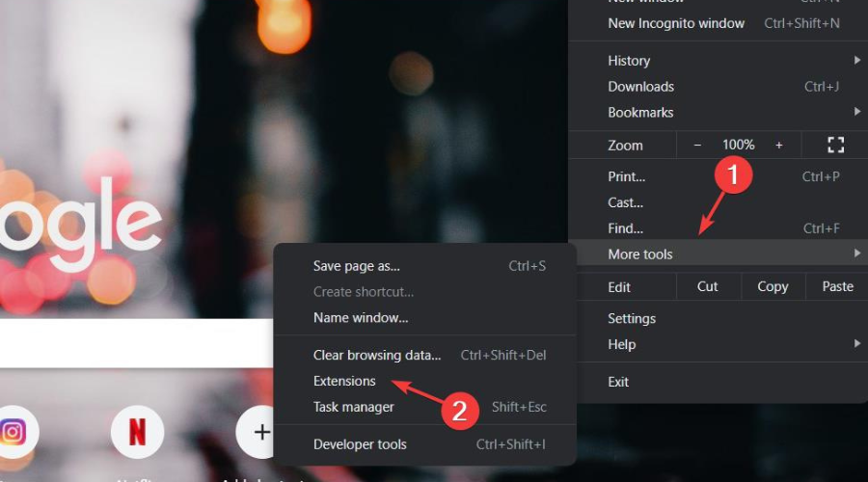Open Task manager from the submenu
The height and width of the screenshot is (482, 868).
[424, 407]
